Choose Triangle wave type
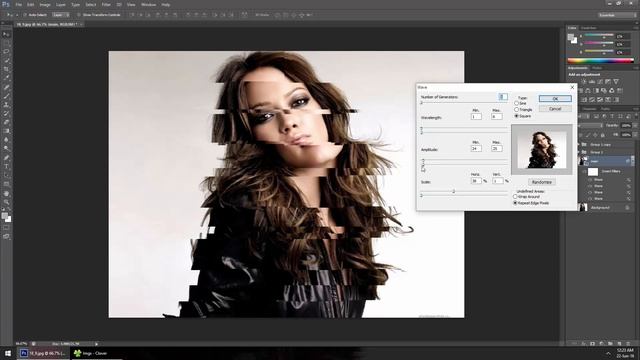The image size is (640, 360). pos(516,110)
